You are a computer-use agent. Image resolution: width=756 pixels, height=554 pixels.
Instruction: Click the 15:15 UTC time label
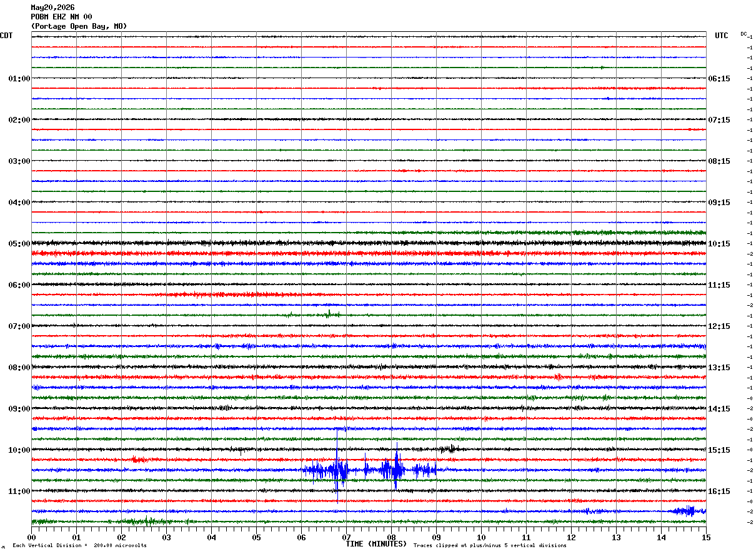coord(719,450)
